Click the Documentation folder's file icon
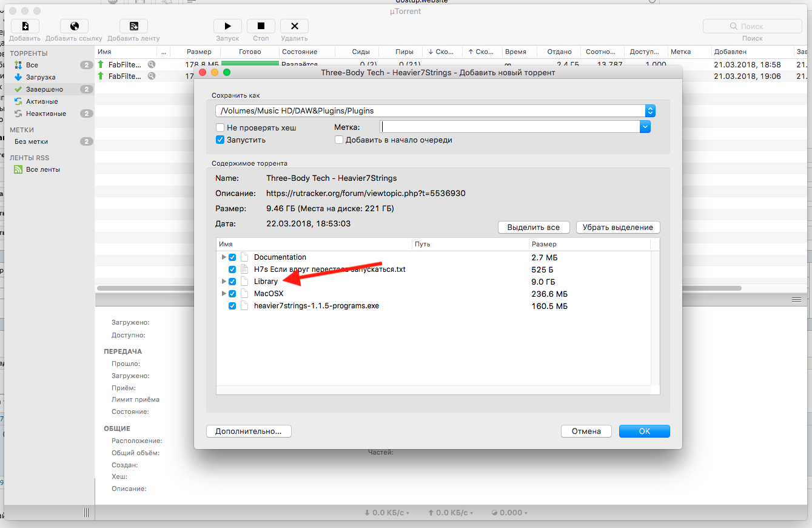Image resolution: width=812 pixels, height=528 pixels. (244, 257)
